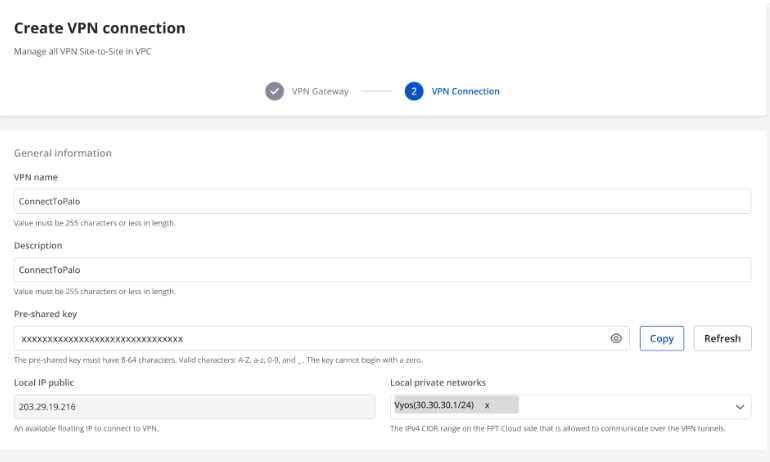
Task: Click the Local private networks label
Action: point(437,383)
